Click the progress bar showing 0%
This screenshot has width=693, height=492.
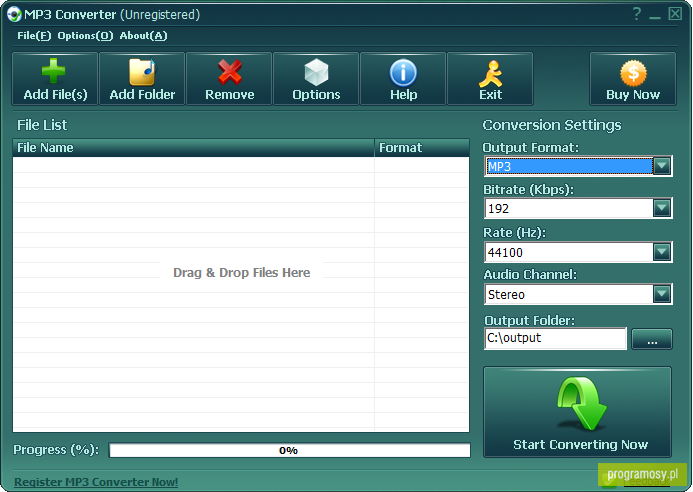(x=289, y=450)
